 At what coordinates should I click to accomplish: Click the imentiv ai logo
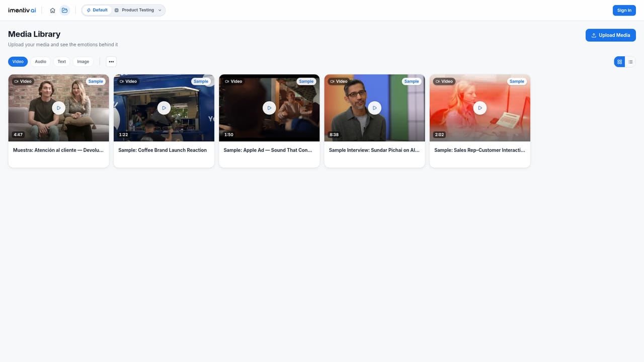tap(22, 10)
